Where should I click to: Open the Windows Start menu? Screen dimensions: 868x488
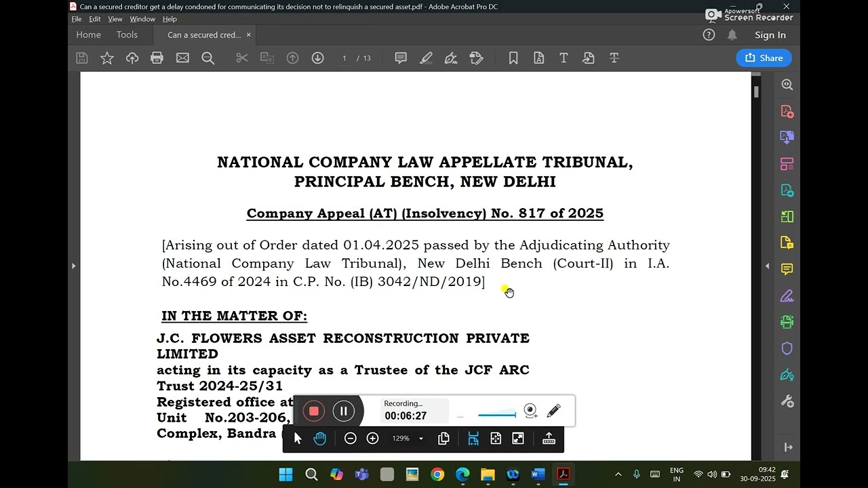(x=285, y=474)
